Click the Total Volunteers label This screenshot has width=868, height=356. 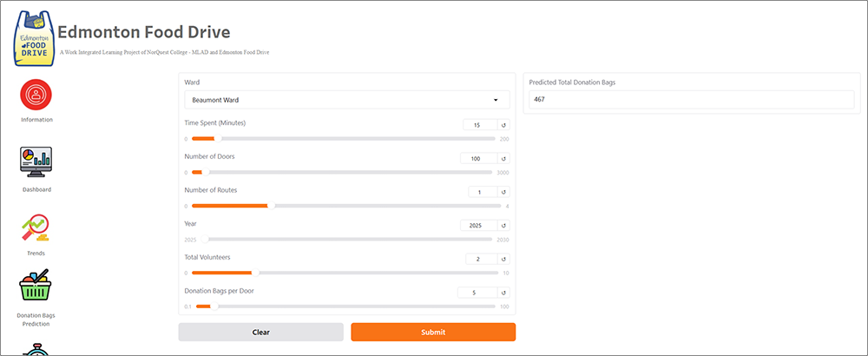coord(207,258)
